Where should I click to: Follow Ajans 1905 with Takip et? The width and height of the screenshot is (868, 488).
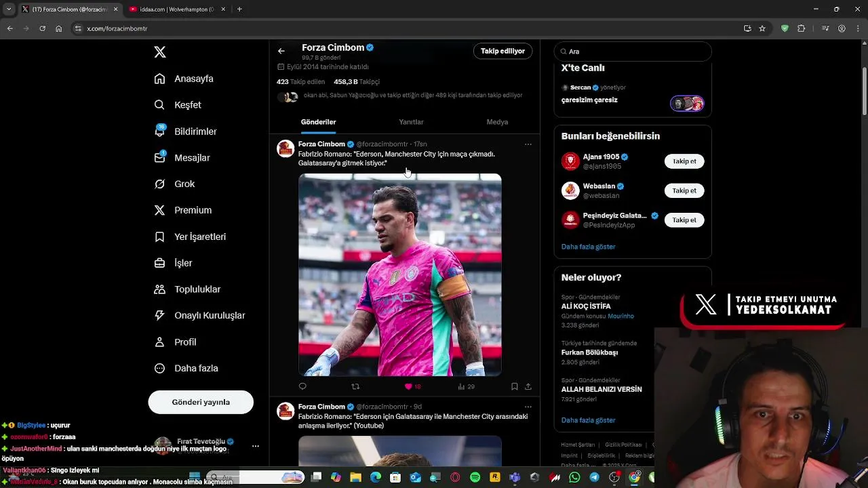684,161
